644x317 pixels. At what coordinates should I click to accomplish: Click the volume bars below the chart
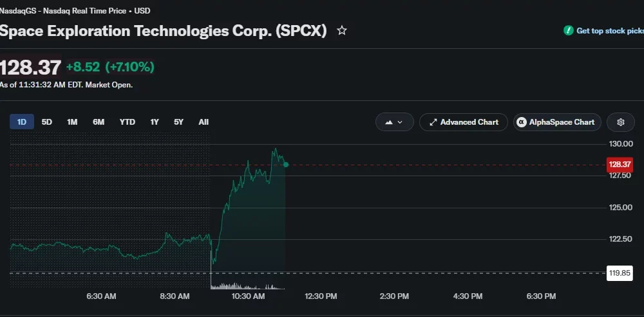point(247,286)
